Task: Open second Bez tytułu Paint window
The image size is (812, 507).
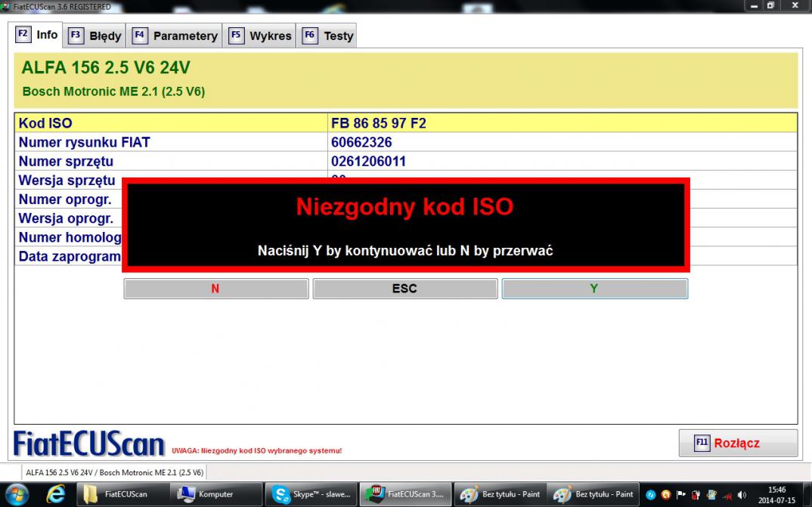Action: click(593, 494)
